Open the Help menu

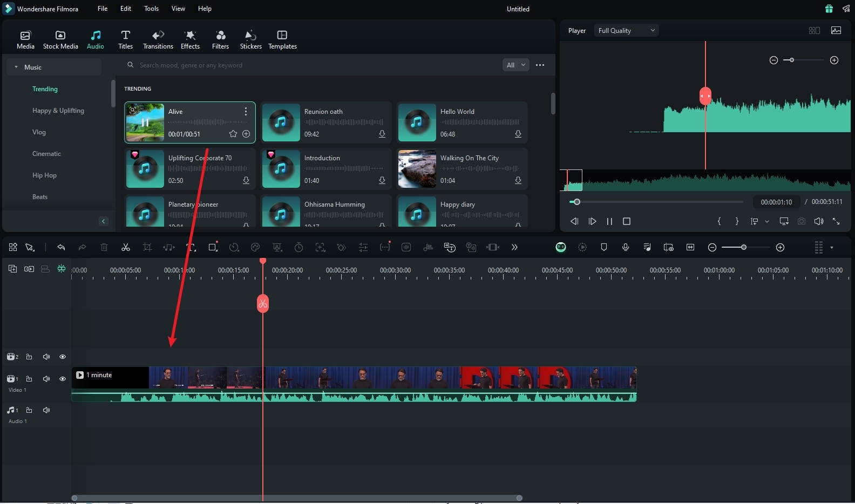pyautogui.click(x=205, y=9)
